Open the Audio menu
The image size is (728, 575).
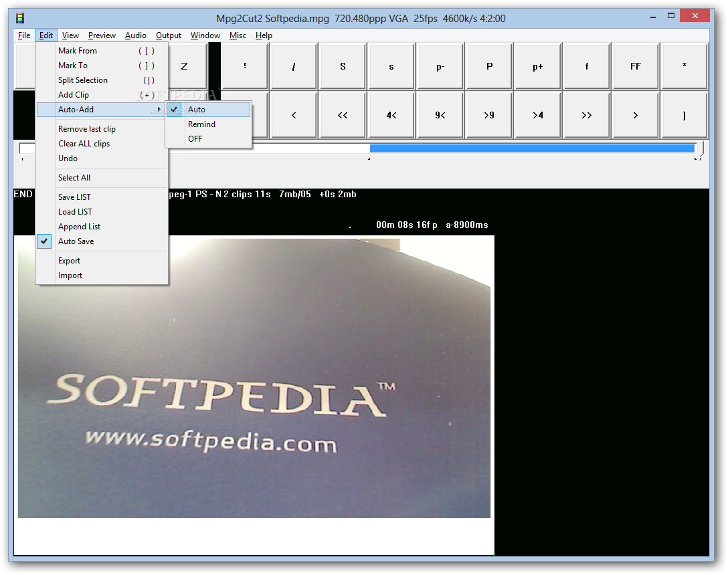136,35
